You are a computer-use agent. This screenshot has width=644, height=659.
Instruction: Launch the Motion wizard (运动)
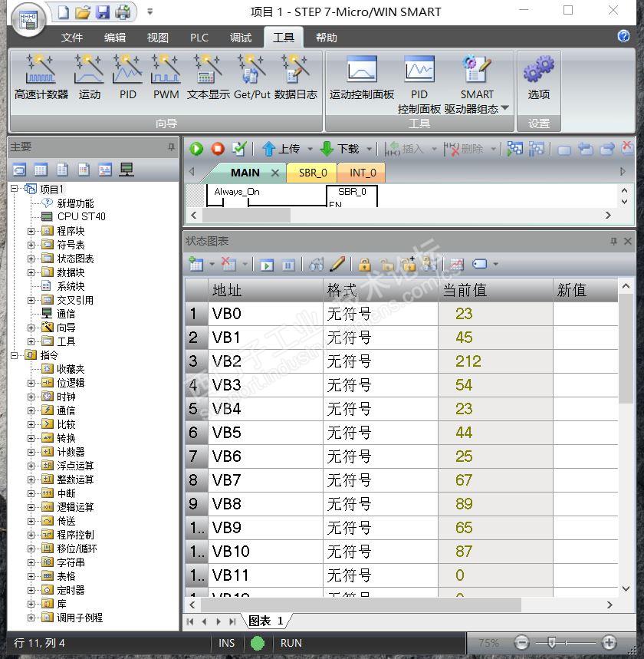(89, 77)
